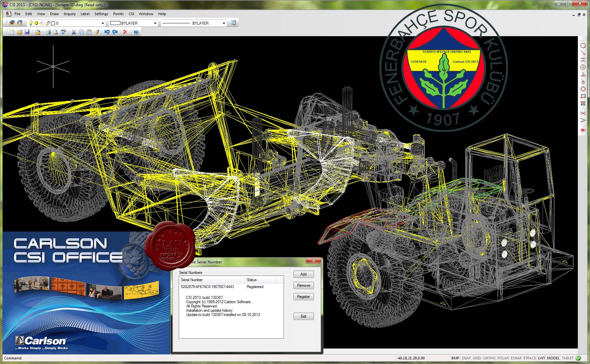
Task: Select the Snap to Tangent icon
Action: click(x=583, y=82)
